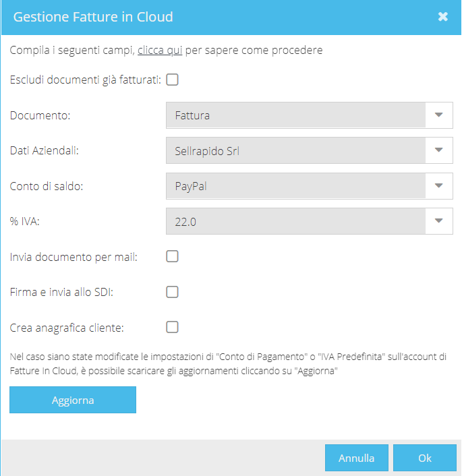Click the arrow icon of Documento dropdown
Image resolution: width=462 pixels, height=476 pixels.
tap(438, 115)
